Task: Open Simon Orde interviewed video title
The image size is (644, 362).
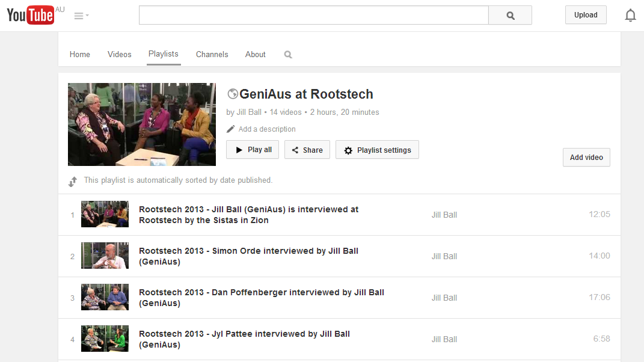Action: click(x=248, y=256)
